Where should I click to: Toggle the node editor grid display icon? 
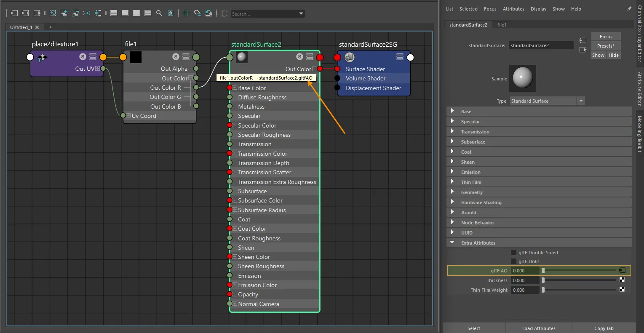[186, 13]
